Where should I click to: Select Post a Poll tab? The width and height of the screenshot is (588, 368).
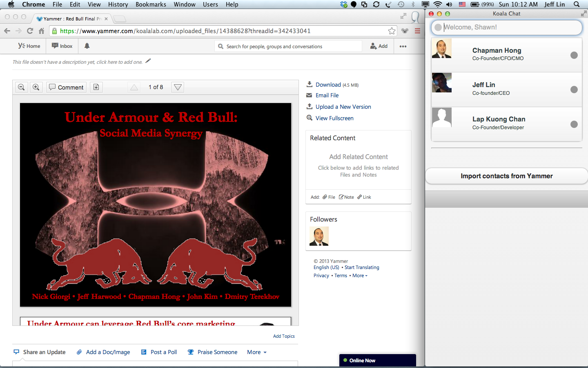click(159, 352)
